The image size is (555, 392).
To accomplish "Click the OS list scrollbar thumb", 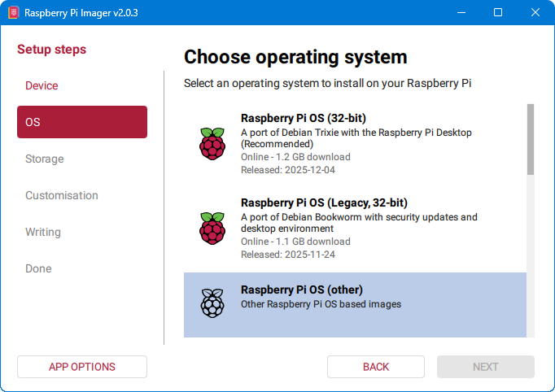I will [531, 138].
